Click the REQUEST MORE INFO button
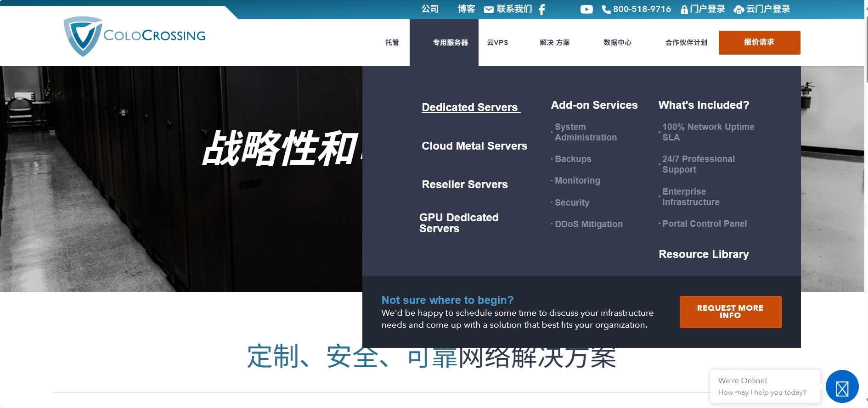Viewport: 868px width, 408px height. pos(730,312)
